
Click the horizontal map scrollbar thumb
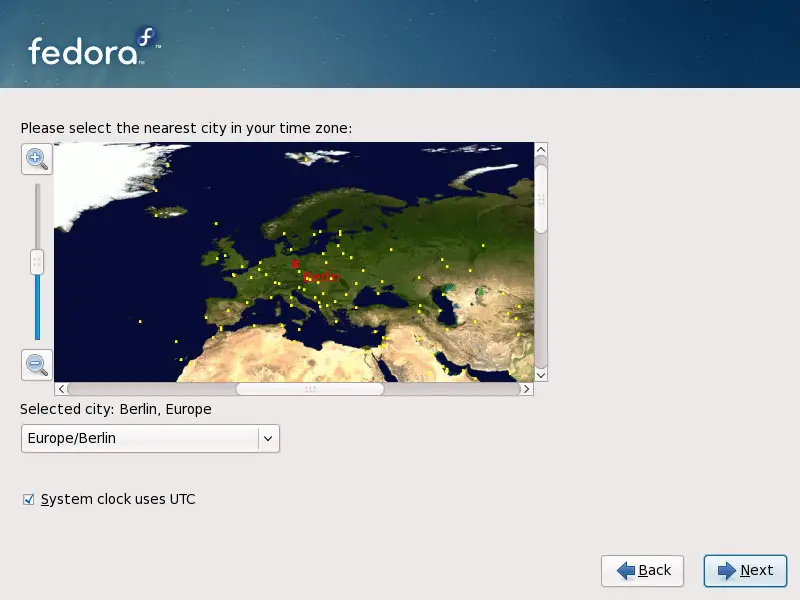click(310, 389)
